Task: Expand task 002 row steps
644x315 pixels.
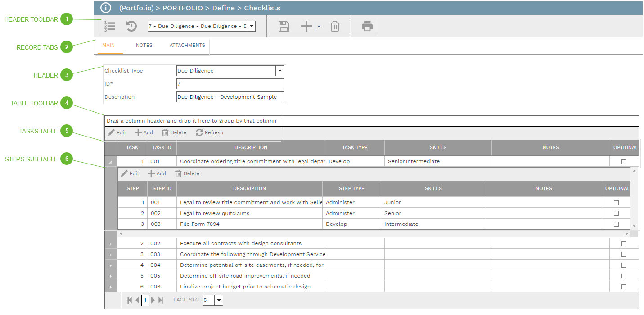Action: (111, 244)
